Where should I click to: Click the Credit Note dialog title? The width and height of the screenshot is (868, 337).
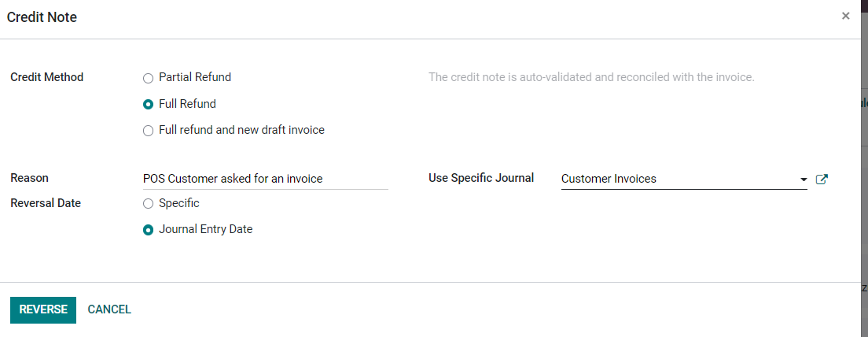tap(42, 17)
